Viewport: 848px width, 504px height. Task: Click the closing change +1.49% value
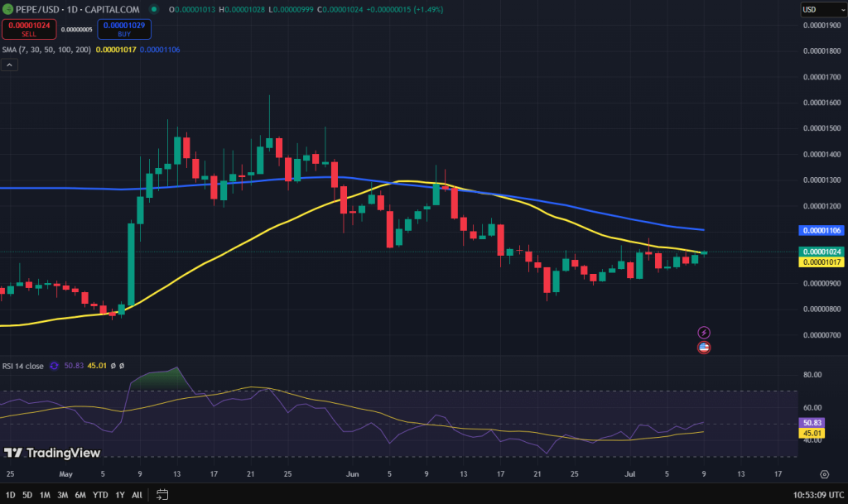point(428,9)
